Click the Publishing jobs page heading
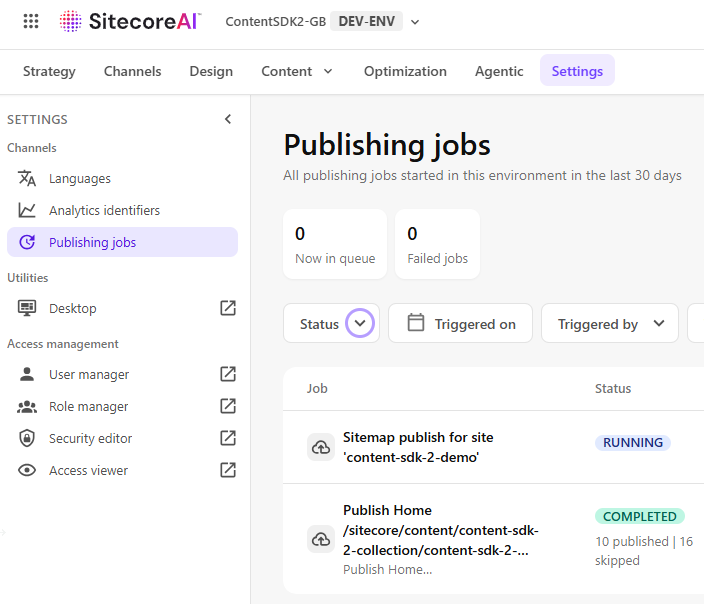Viewport: 704px width, 604px height. click(x=387, y=145)
